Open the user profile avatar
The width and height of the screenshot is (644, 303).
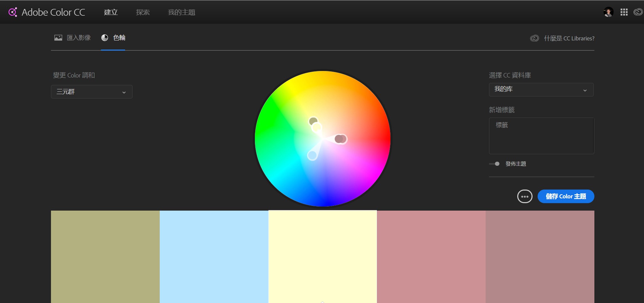pos(608,12)
